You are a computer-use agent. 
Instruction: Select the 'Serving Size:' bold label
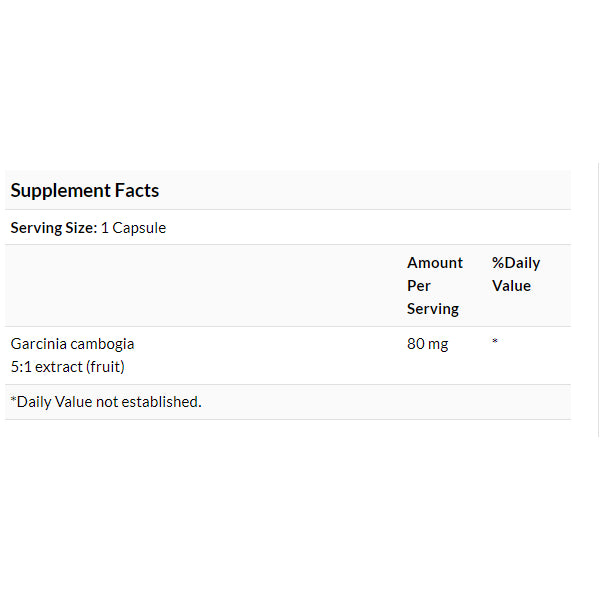click(53, 228)
